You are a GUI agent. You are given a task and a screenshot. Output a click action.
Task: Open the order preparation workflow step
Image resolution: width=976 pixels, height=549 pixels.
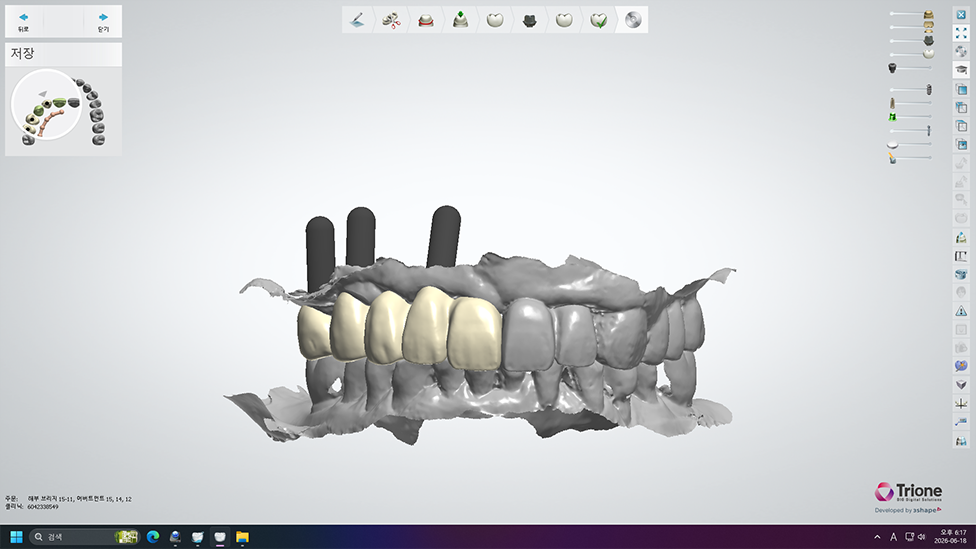click(x=357, y=20)
